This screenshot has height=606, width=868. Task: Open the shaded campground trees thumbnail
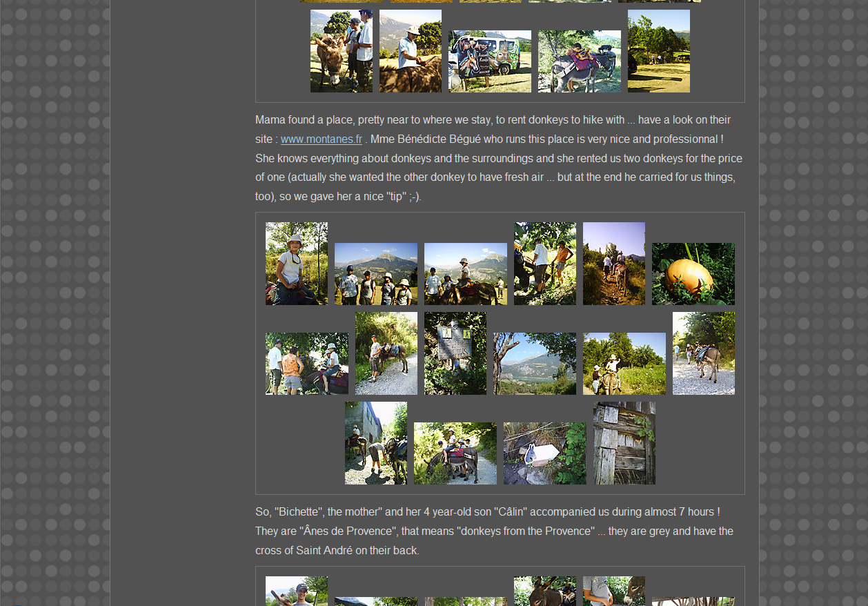click(658, 51)
